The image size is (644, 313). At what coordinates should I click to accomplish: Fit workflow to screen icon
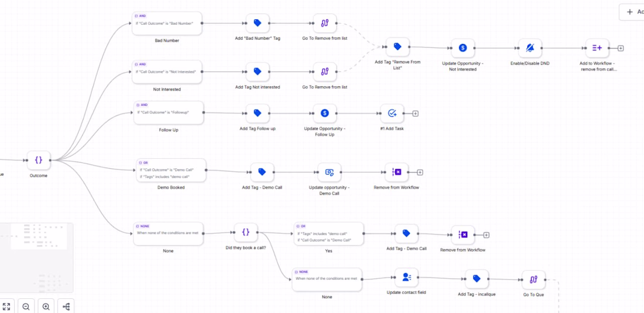[x=6, y=307]
